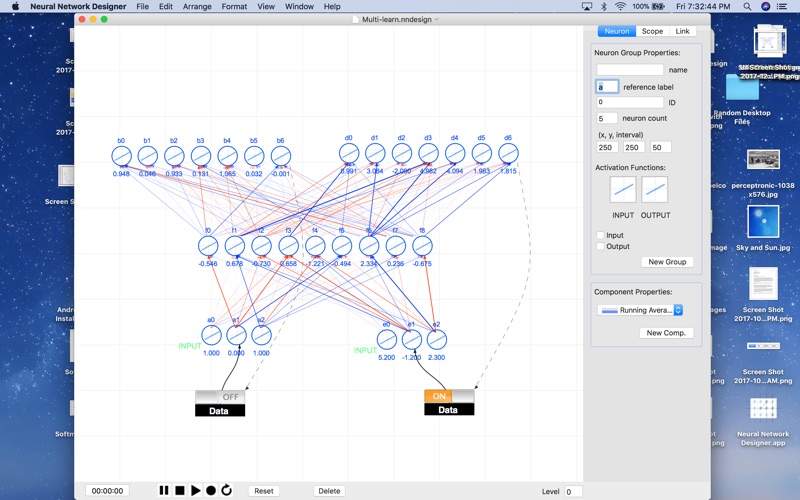Select neuron b3 node
The width and height of the screenshot is (800, 500).
201,156
